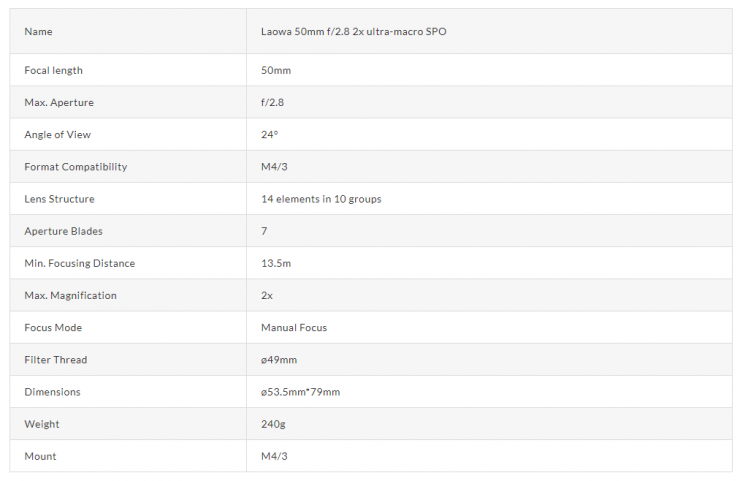Select the 13.5m focusing distance value
The image size is (740, 481).
pyautogui.click(x=275, y=263)
